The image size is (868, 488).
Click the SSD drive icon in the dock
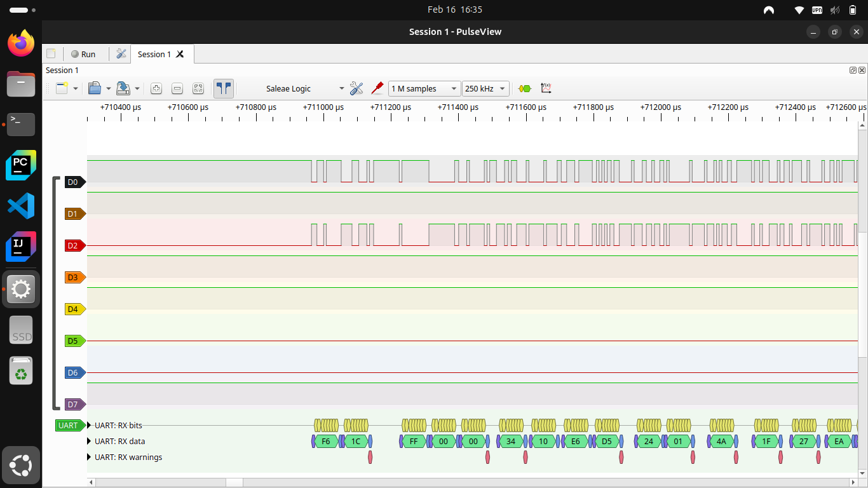pyautogui.click(x=21, y=330)
